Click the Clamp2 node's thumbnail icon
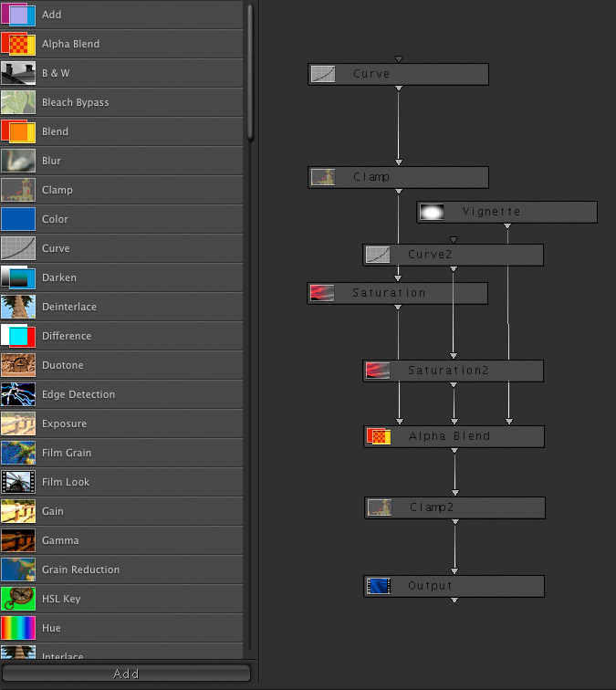This screenshot has width=616, height=690. 380,507
